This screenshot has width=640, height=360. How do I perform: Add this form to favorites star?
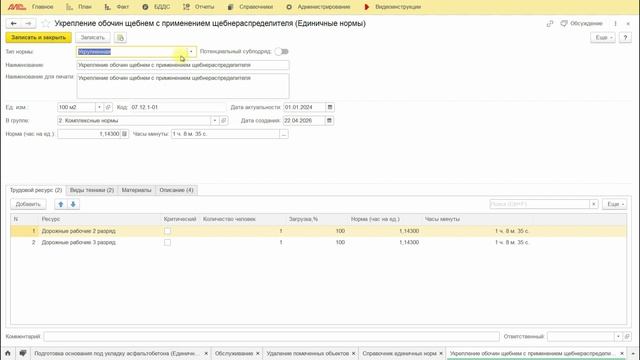coord(46,24)
